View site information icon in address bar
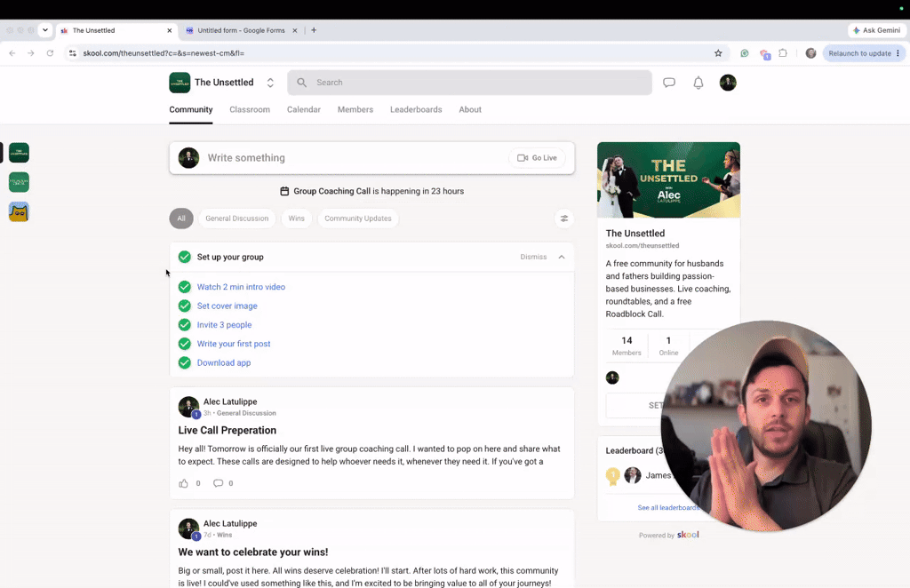This screenshot has width=910, height=588. (73, 53)
